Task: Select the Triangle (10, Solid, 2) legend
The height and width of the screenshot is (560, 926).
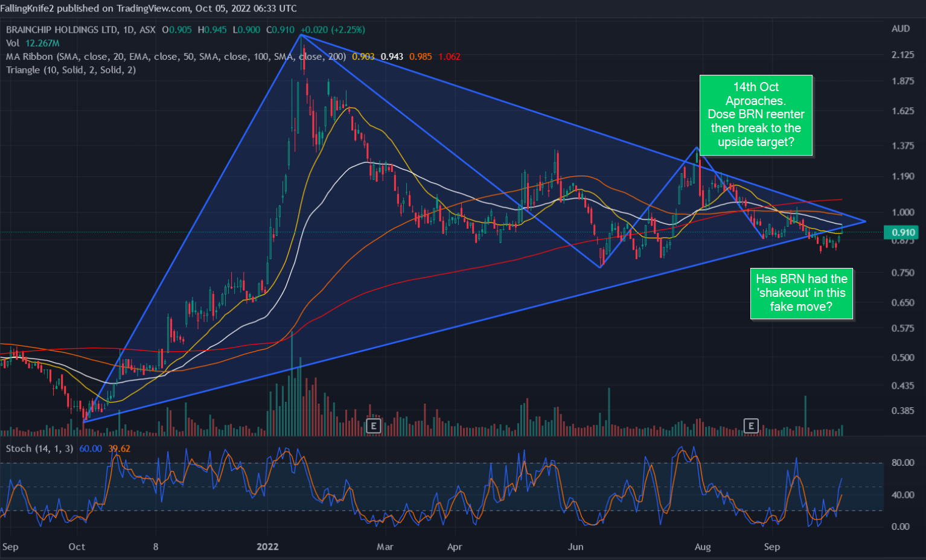Action: [x=71, y=70]
